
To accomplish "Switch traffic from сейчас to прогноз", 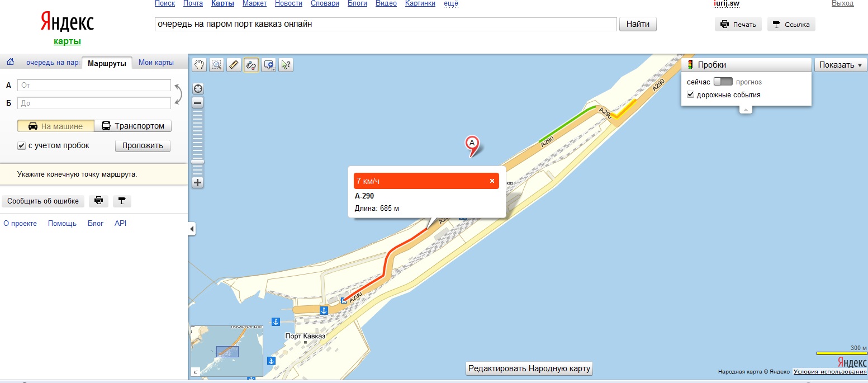I will click(x=723, y=82).
